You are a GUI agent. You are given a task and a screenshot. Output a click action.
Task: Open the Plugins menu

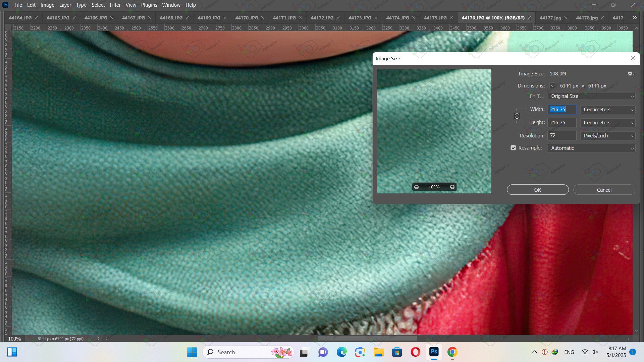pos(149,5)
